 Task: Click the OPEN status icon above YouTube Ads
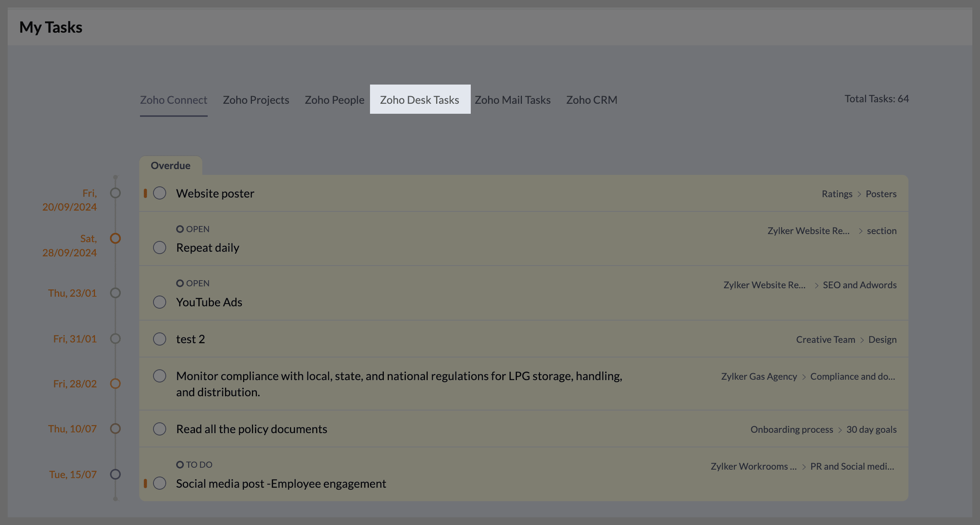click(180, 283)
